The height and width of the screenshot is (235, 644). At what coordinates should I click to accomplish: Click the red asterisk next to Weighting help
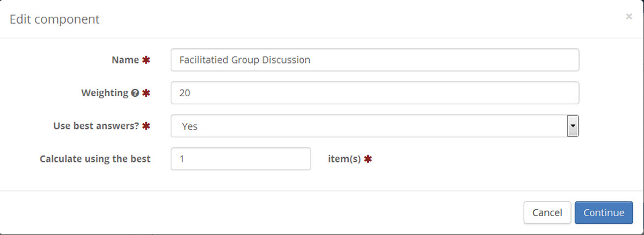click(x=145, y=93)
